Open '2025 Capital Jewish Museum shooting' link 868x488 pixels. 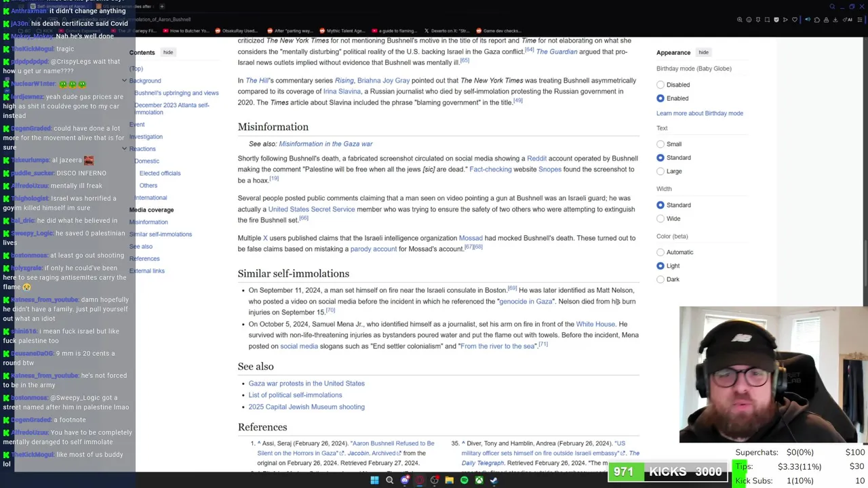[x=307, y=407]
